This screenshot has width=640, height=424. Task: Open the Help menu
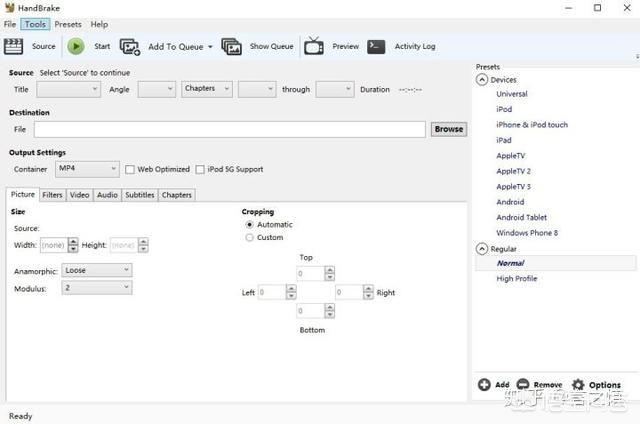(99, 24)
